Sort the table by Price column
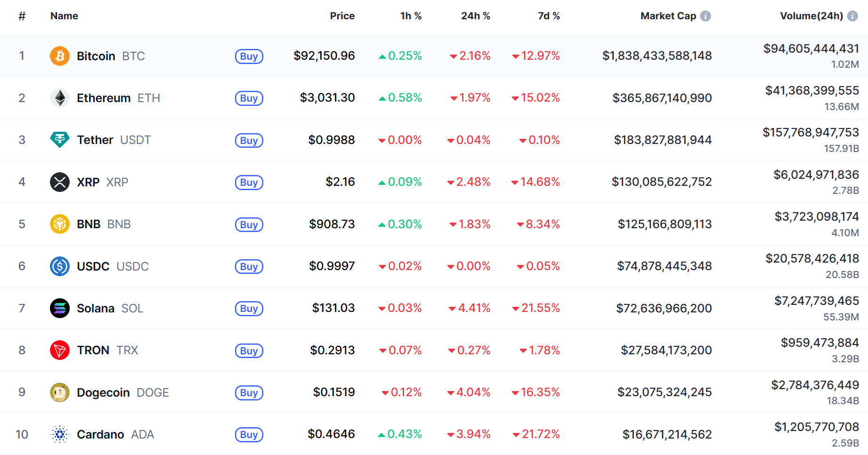Image resolution: width=868 pixels, height=455 pixels. tap(342, 16)
